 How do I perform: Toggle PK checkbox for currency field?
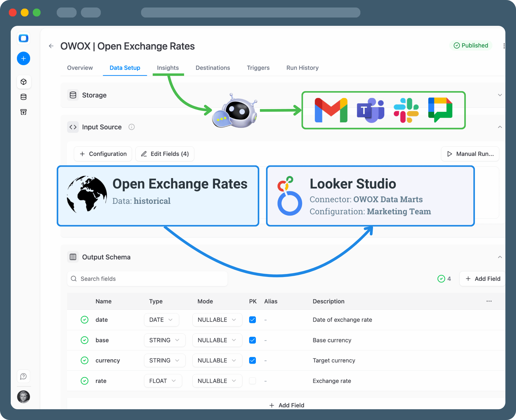[x=252, y=360]
